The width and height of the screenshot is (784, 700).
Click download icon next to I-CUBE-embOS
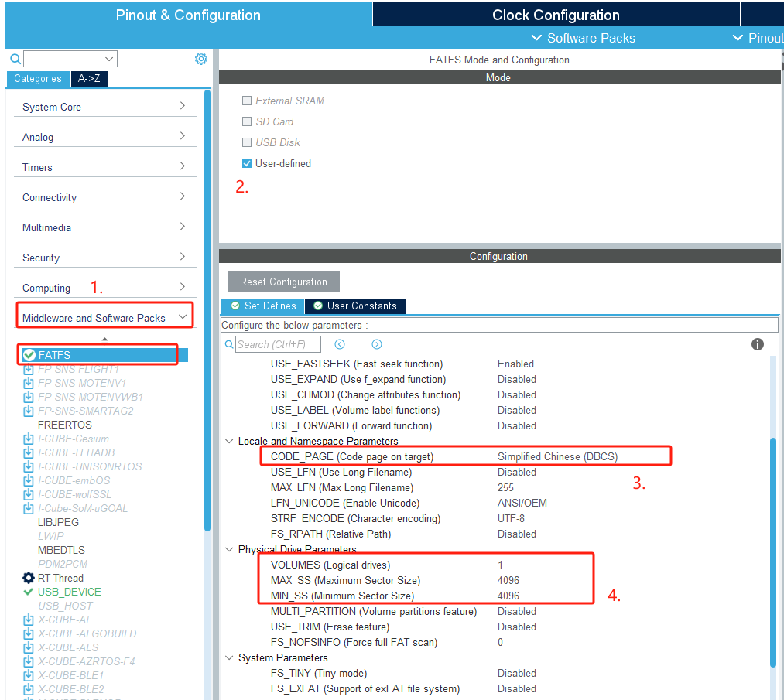click(29, 480)
